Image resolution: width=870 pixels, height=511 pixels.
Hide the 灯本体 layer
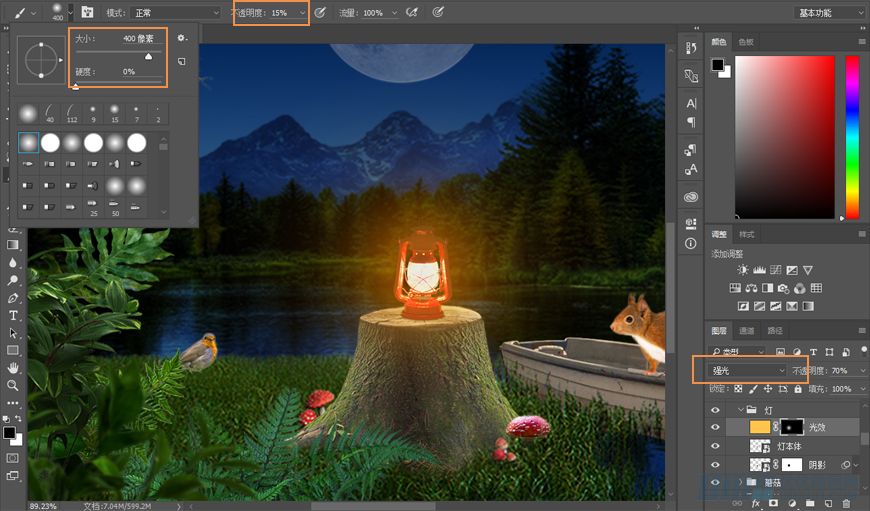(x=715, y=446)
